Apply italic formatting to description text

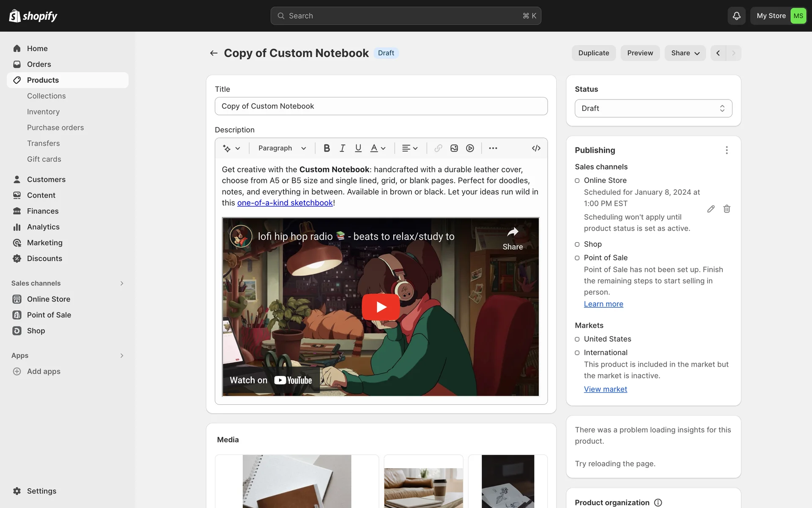point(342,148)
